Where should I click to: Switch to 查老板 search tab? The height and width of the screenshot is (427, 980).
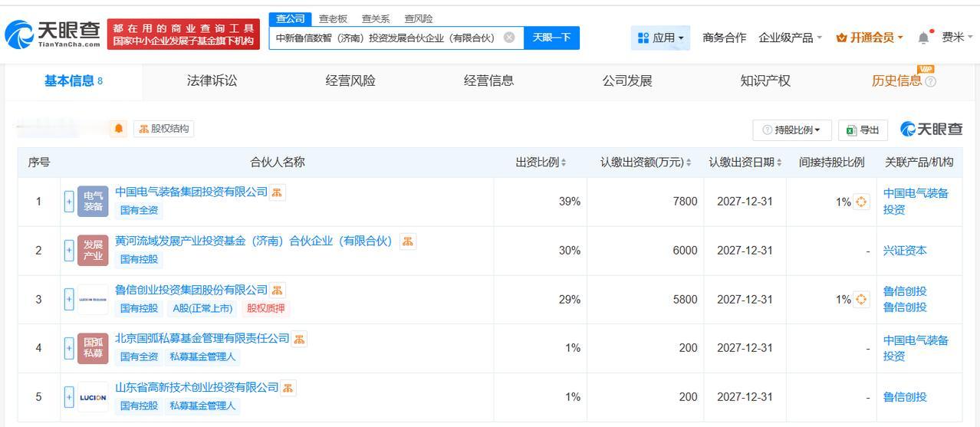(x=333, y=18)
